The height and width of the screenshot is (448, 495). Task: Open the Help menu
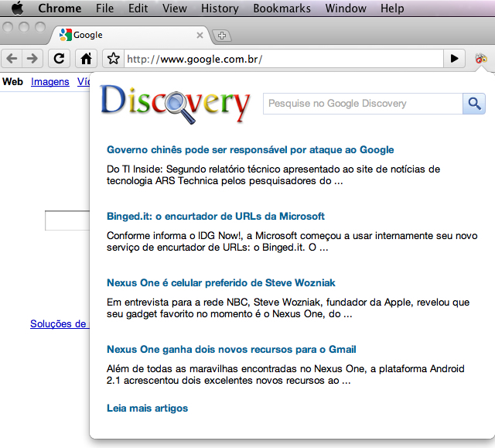click(392, 9)
